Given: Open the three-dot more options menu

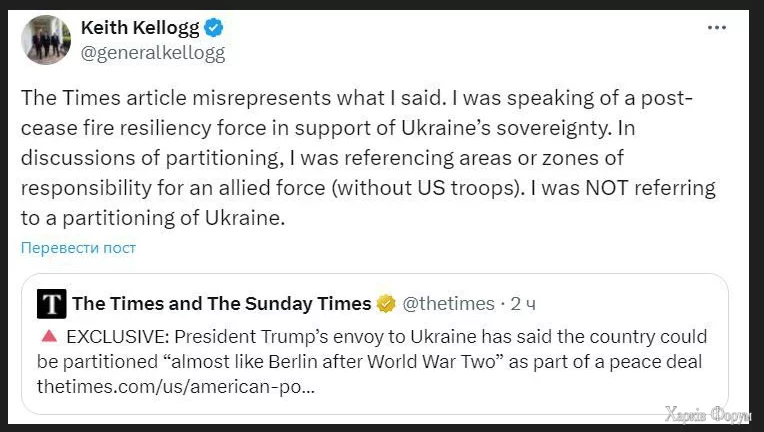Looking at the screenshot, I should [716, 29].
